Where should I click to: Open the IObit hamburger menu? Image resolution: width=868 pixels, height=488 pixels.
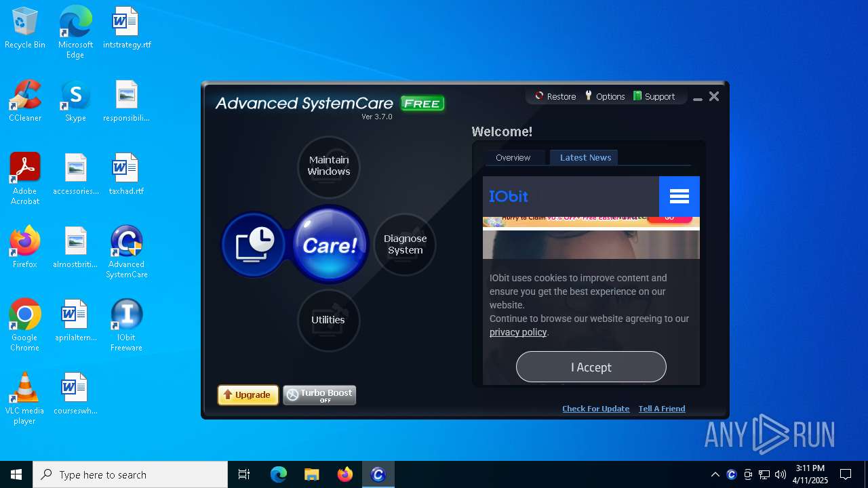point(679,197)
